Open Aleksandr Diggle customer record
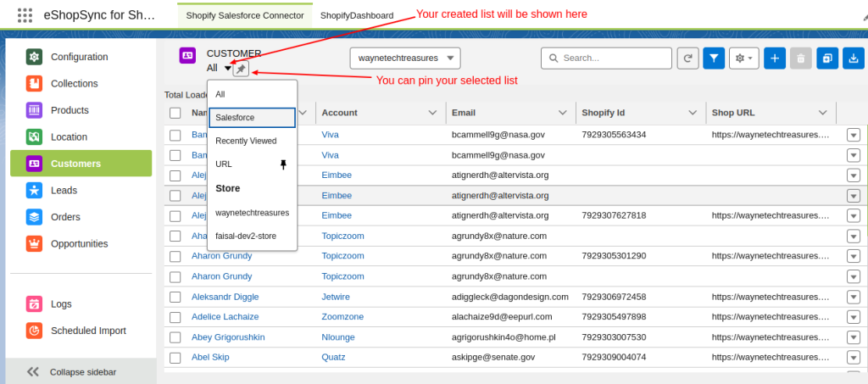868x384 pixels. tap(225, 298)
